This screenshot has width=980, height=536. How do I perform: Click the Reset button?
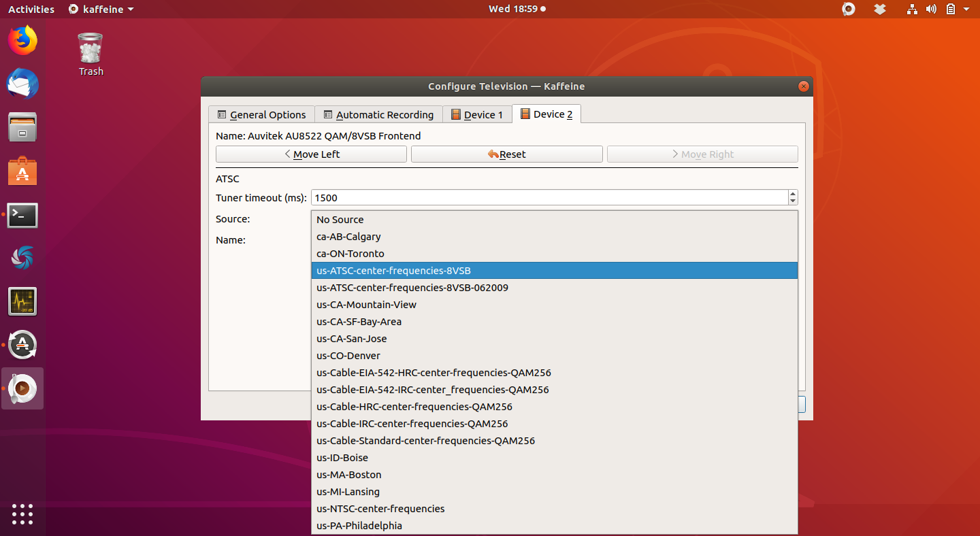coord(507,154)
